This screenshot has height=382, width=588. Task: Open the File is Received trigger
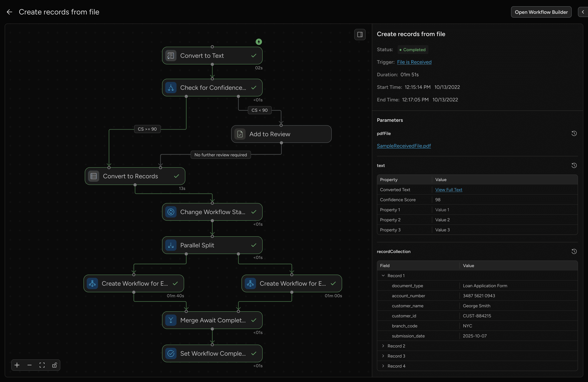coord(414,62)
